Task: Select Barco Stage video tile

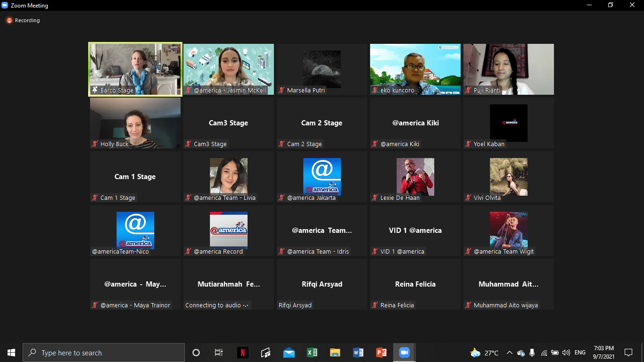Action: pyautogui.click(x=135, y=69)
